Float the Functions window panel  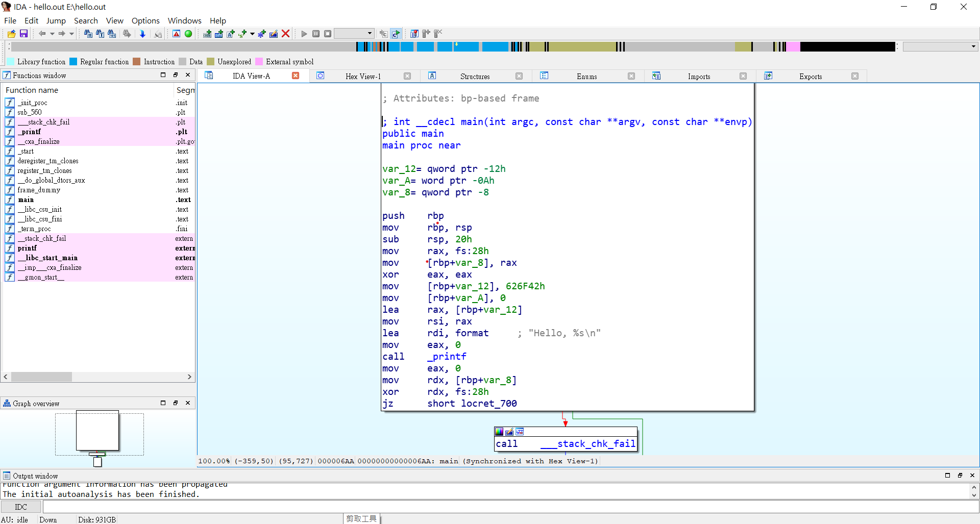[x=176, y=74]
